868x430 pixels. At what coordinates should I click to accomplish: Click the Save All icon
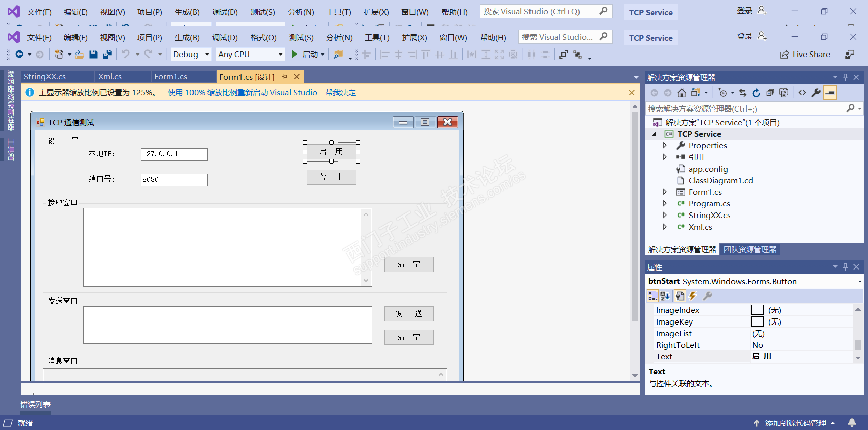coord(107,54)
